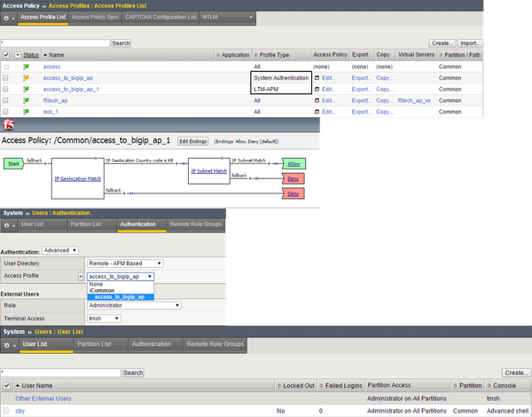Remove IP Subnet Match item via X

[222, 158]
